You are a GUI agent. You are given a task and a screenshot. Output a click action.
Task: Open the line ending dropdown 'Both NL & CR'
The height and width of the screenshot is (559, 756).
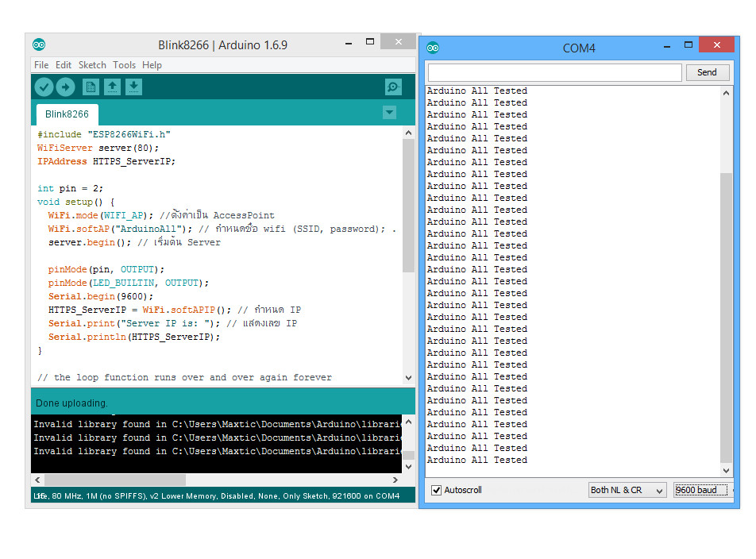coord(627,490)
